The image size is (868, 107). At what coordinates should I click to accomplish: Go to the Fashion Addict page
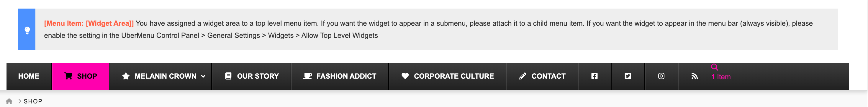coord(340,76)
